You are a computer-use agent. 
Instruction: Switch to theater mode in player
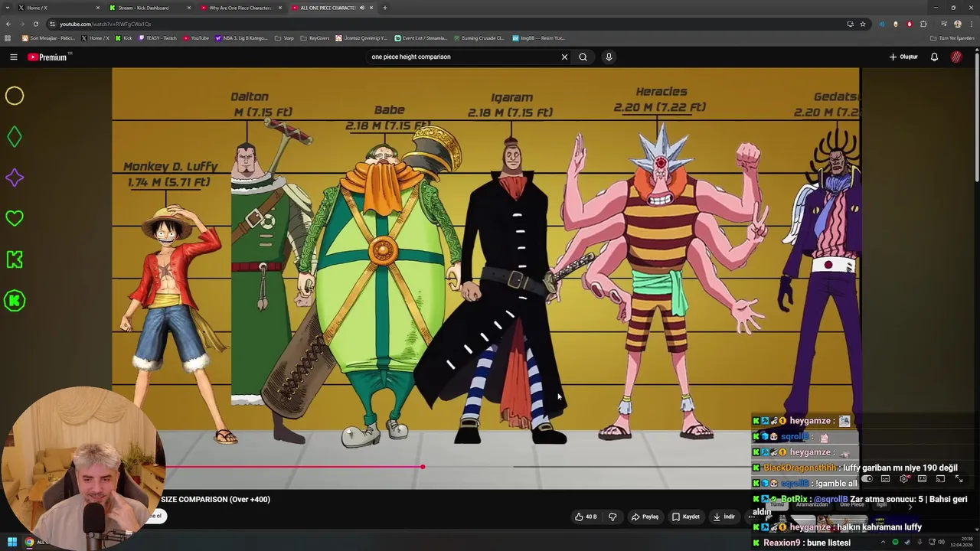coord(922,479)
